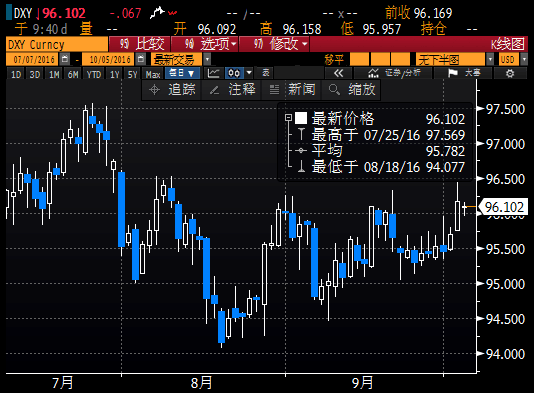Select the YTD time range
The height and width of the screenshot is (393, 534).
(x=94, y=74)
